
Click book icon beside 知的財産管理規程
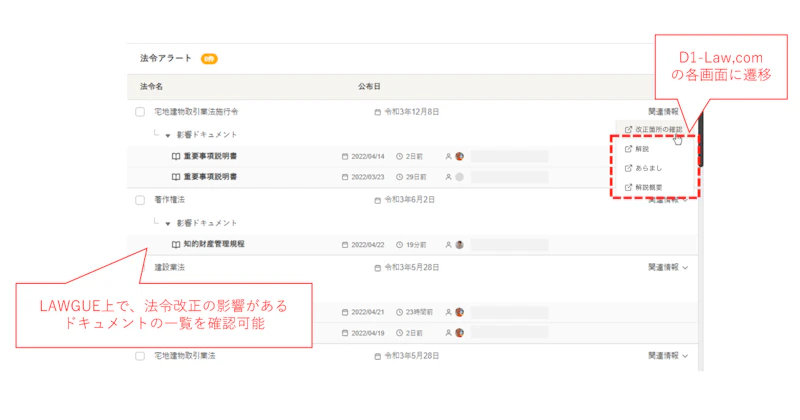coord(176,244)
